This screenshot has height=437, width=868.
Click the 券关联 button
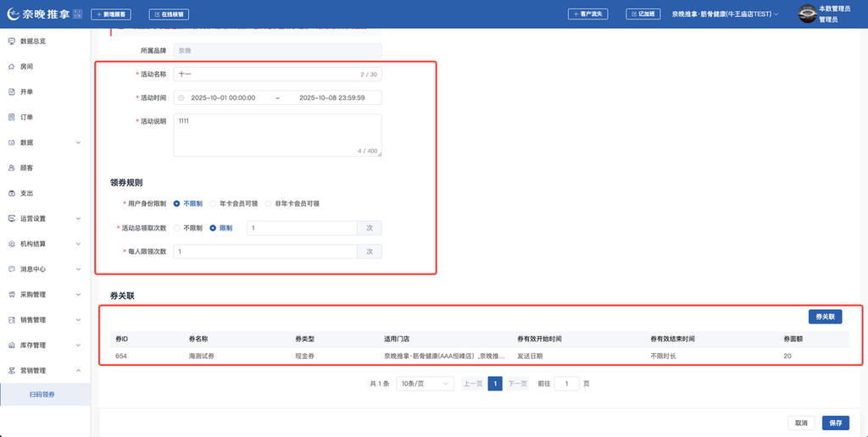tap(825, 317)
